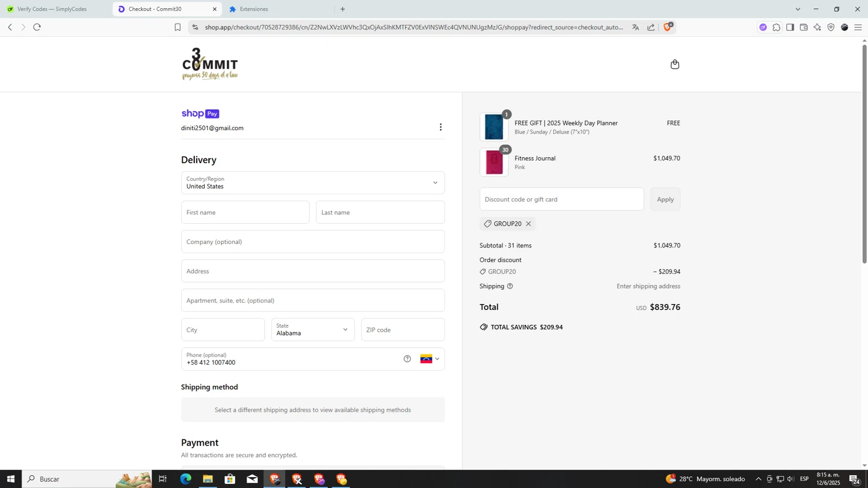This screenshot has height=488, width=868.
Task: Open the volume control in tray
Action: (x=791, y=479)
